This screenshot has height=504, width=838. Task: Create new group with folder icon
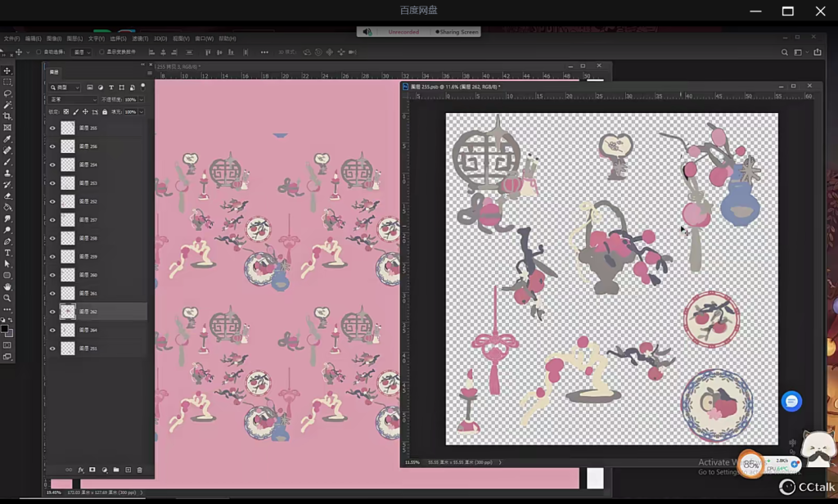point(116,470)
